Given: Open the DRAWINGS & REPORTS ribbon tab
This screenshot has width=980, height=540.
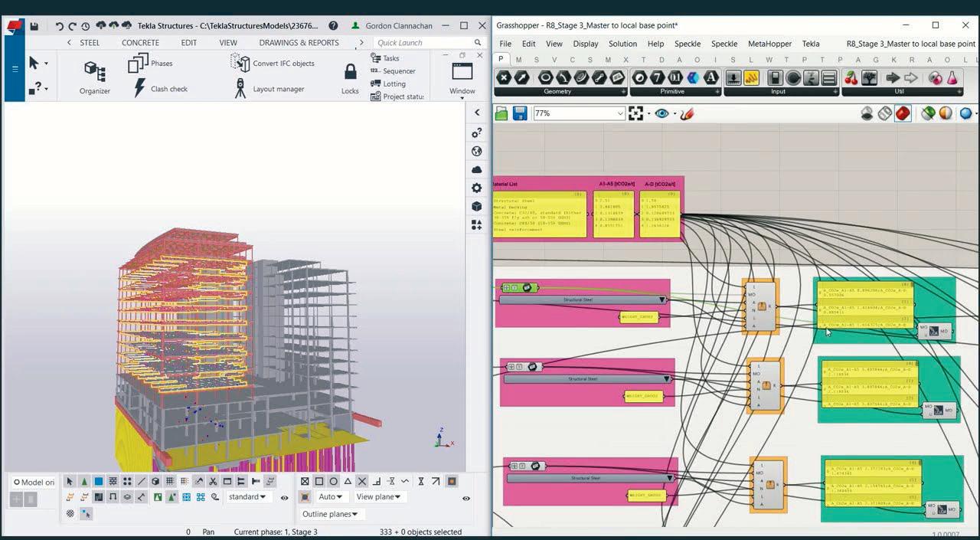Looking at the screenshot, I should coord(299,43).
